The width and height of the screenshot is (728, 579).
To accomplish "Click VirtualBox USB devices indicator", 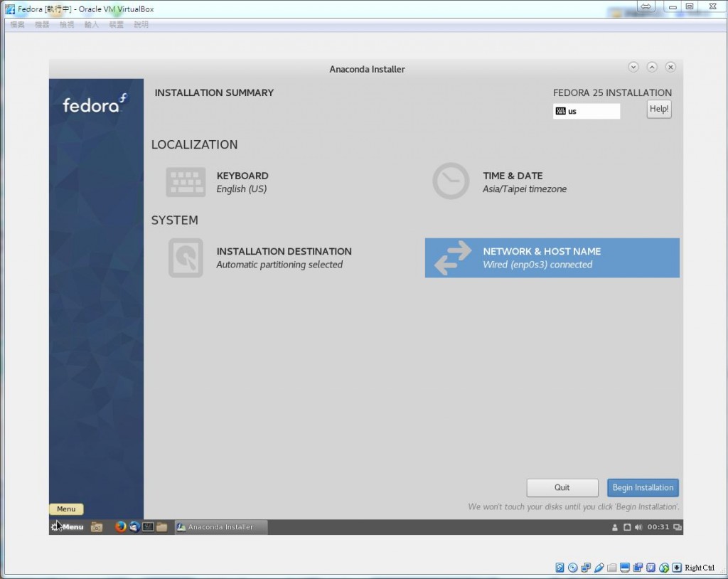I will (x=599, y=568).
